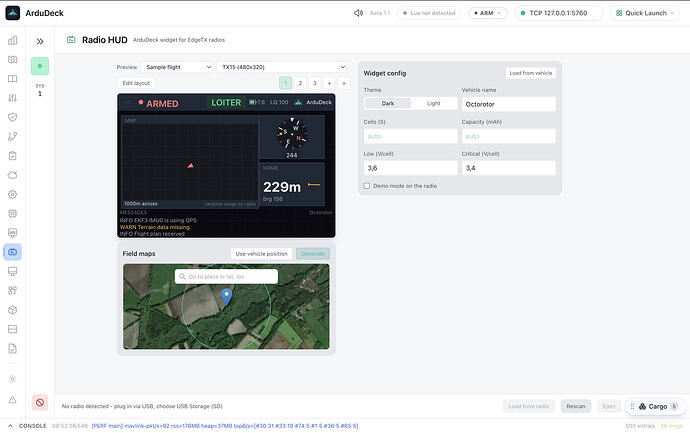Add a new HUD page with plus

pos(329,83)
